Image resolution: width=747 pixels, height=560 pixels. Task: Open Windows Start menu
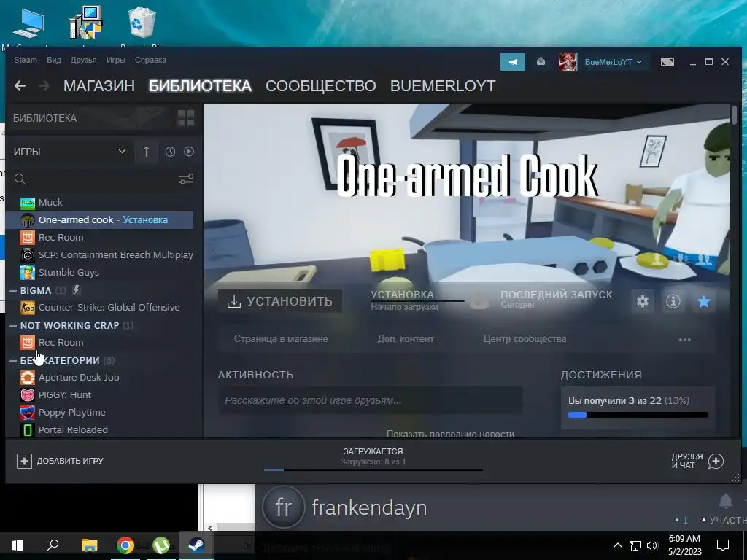point(18,545)
